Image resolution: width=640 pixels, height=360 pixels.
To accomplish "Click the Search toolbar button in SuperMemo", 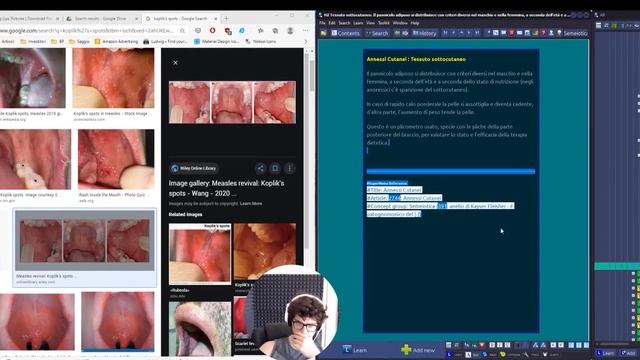I will pyautogui.click(x=377, y=33).
